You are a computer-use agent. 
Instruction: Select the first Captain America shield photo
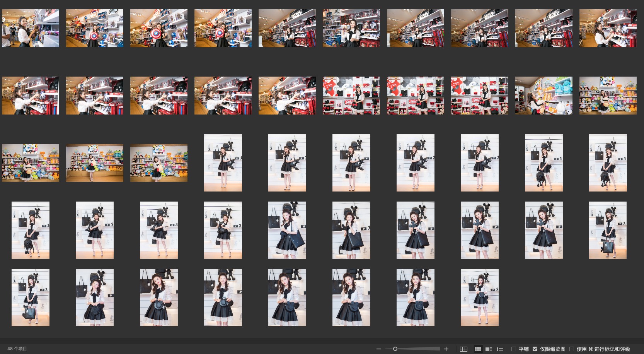(95, 28)
